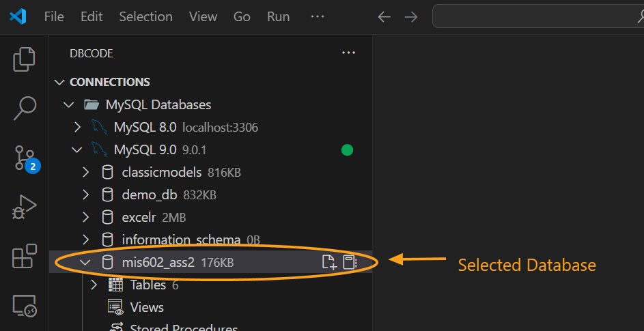Screen dimensions: 644x331
Task: Click the '816KB' size text
Action: pos(224,173)
